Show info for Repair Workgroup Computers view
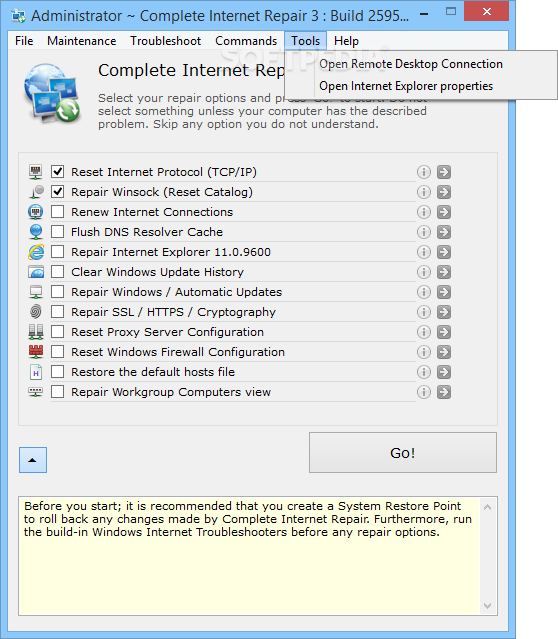This screenshot has width=558, height=639. (x=423, y=392)
